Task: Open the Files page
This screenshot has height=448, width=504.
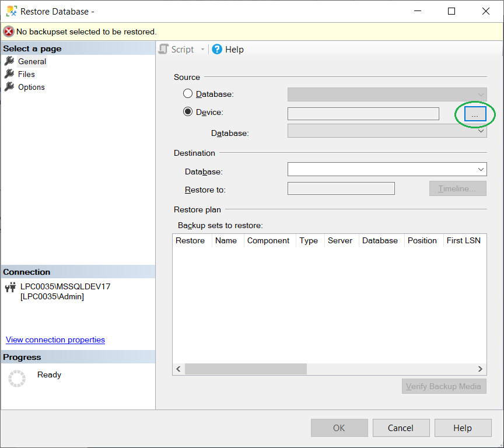Action: pyautogui.click(x=26, y=74)
